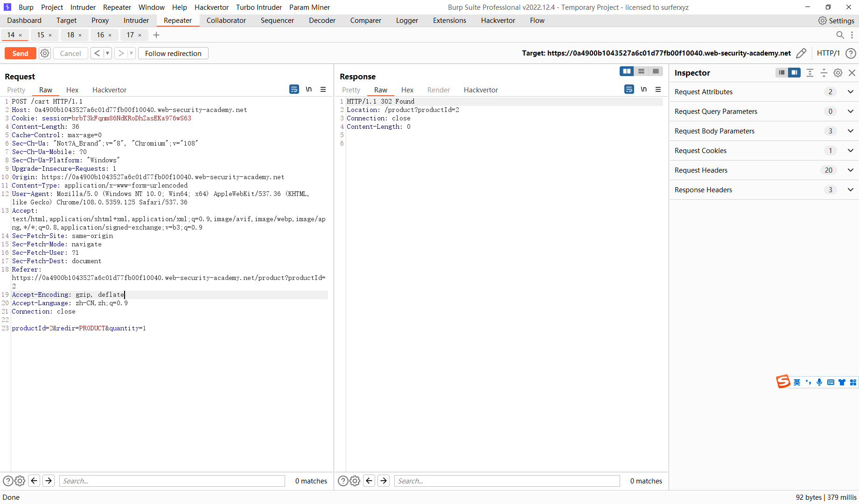This screenshot has width=859, height=504.
Task: Click request search input field
Action: (172, 481)
